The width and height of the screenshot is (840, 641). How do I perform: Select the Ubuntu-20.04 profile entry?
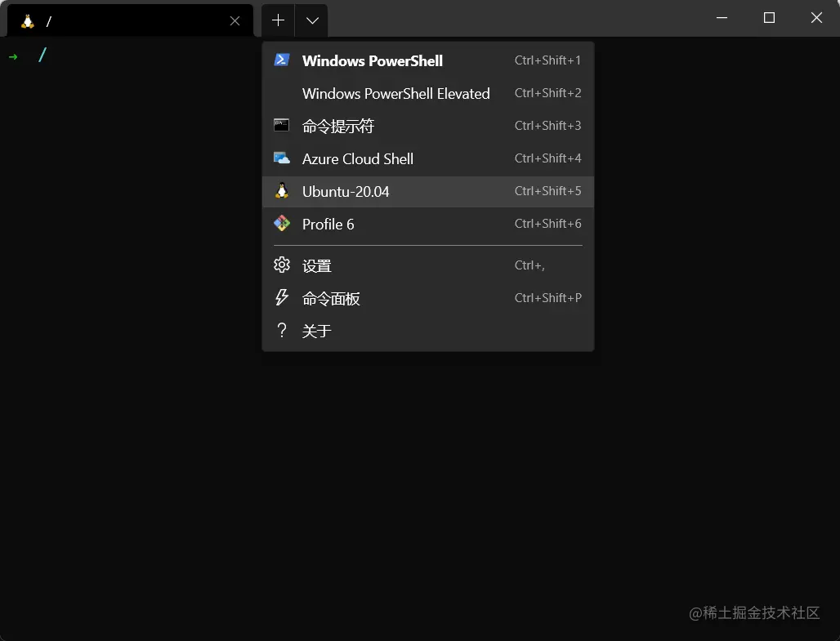point(346,190)
